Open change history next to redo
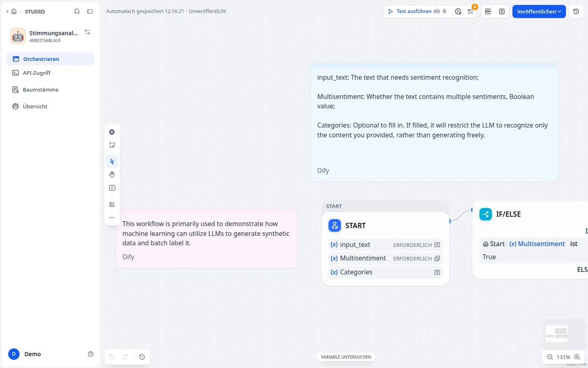 tap(142, 357)
